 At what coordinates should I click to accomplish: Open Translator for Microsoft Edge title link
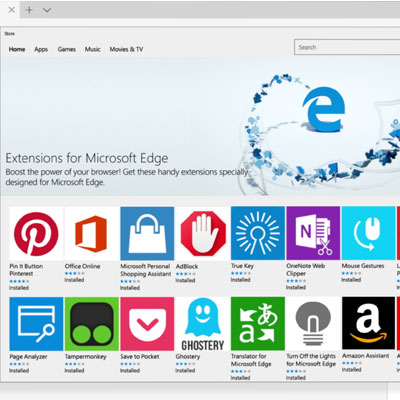[251, 360]
